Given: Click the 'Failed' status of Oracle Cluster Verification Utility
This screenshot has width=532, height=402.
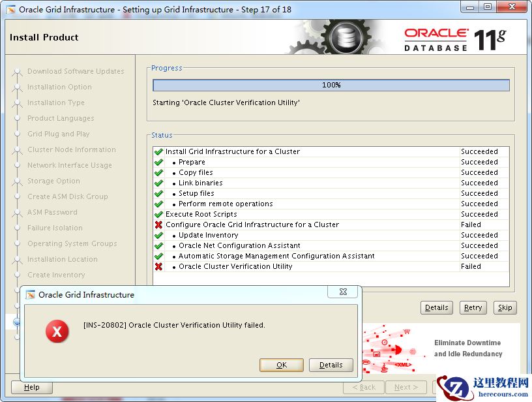Looking at the screenshot, I should [x=471, y=266].
